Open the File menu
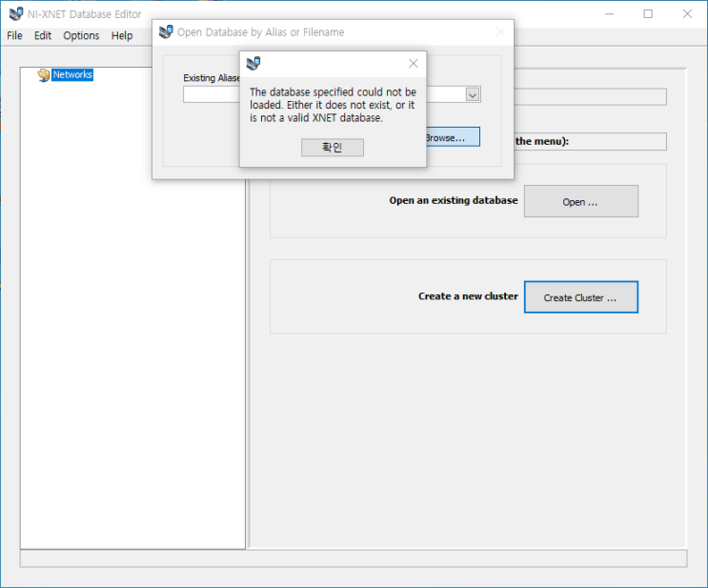This screenshot has height=588, width=708. click(x=14, y=35)
